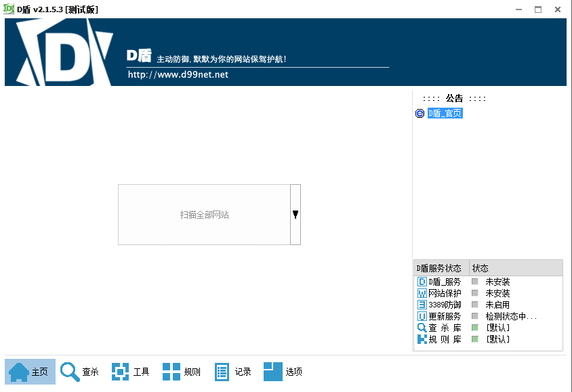Select the D盾_服务 row icon
The height and width of the screenshot is (392, 572).
click(x=422, y=282)
